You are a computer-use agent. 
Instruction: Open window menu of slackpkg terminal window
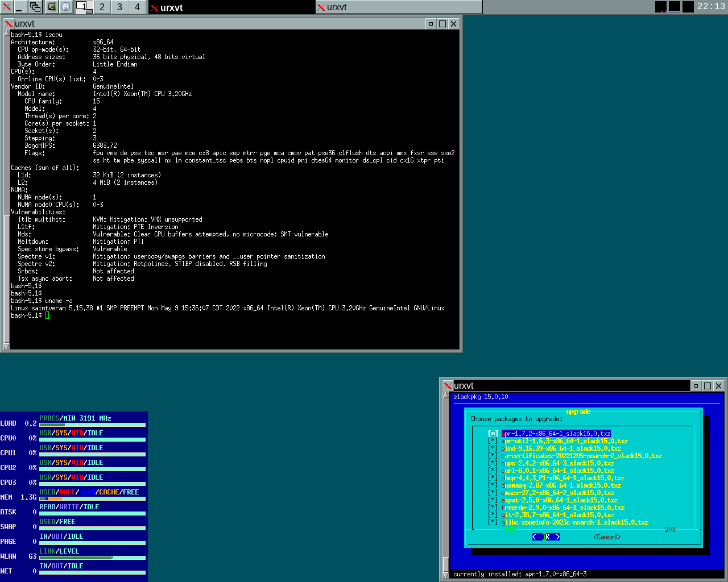[x=448, y=386]
